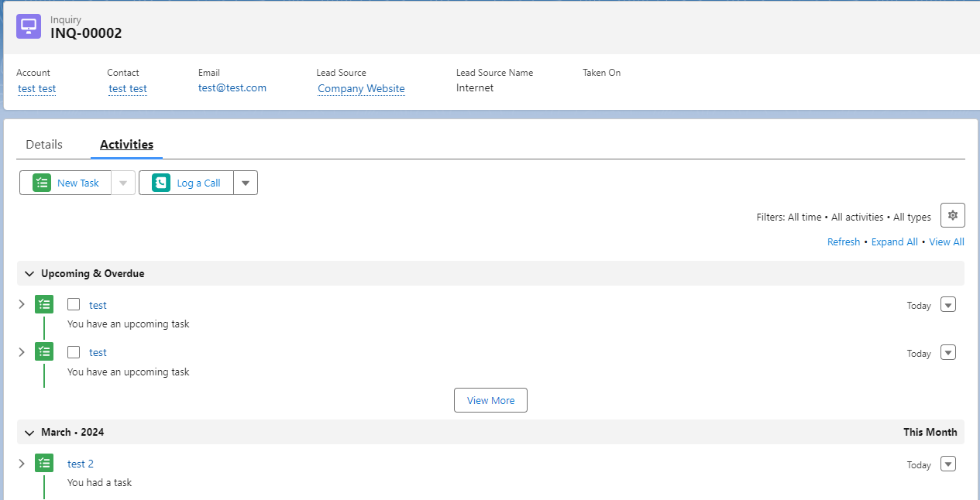Click the green task icon on second test row
Screen dimensions: 980x500
(44, 351)
